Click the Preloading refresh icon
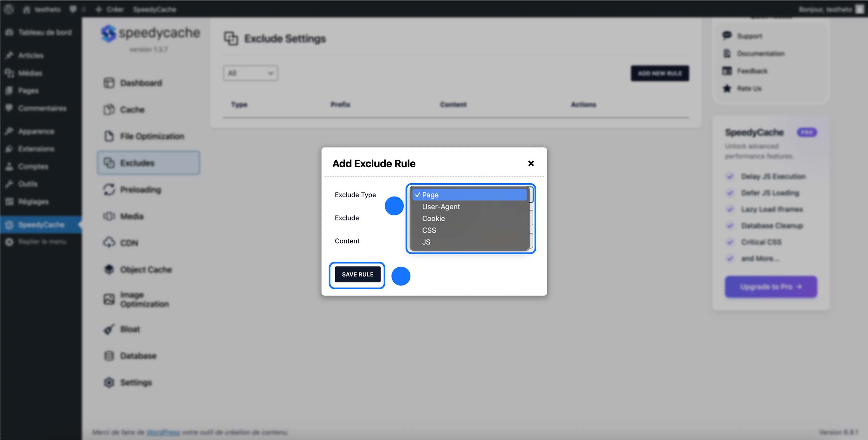868x440 pixels. [x=109, y=189]
